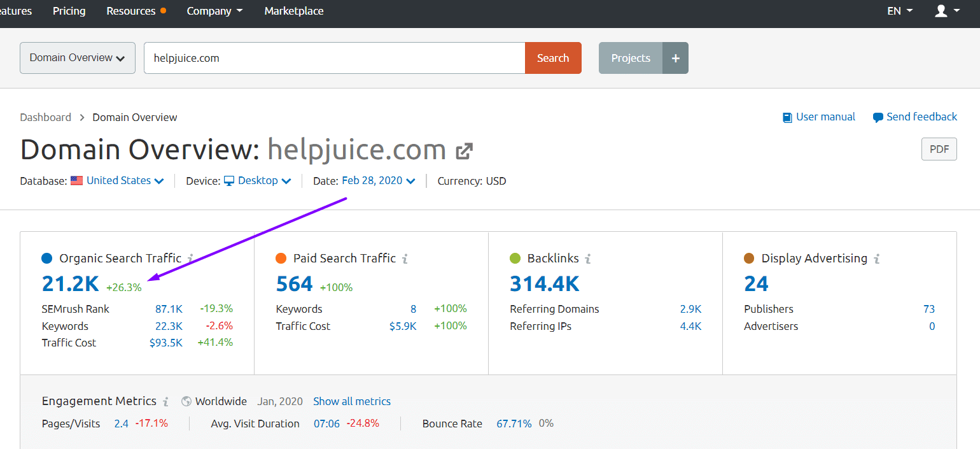
Task: Click the plus icon beside Projects
Action: pos(676,58)
